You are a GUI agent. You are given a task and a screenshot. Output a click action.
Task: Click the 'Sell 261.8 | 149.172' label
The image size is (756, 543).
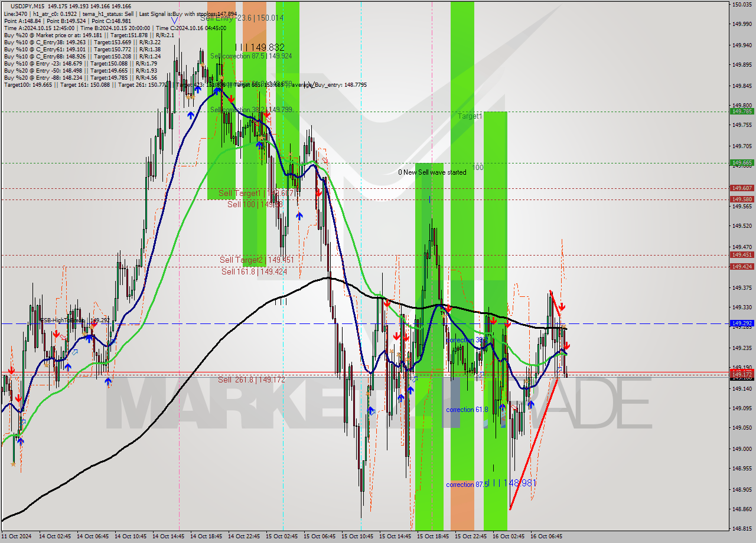[252, 380]
